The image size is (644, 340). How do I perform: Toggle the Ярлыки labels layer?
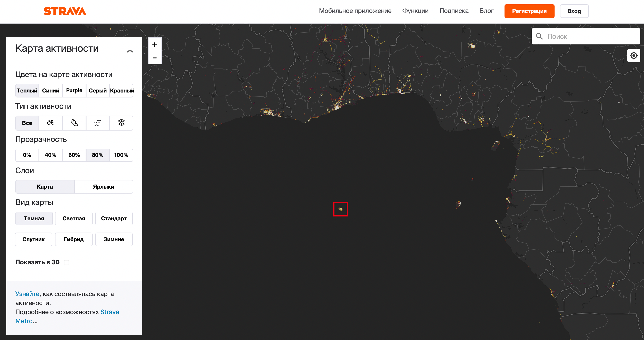[103, 187]
